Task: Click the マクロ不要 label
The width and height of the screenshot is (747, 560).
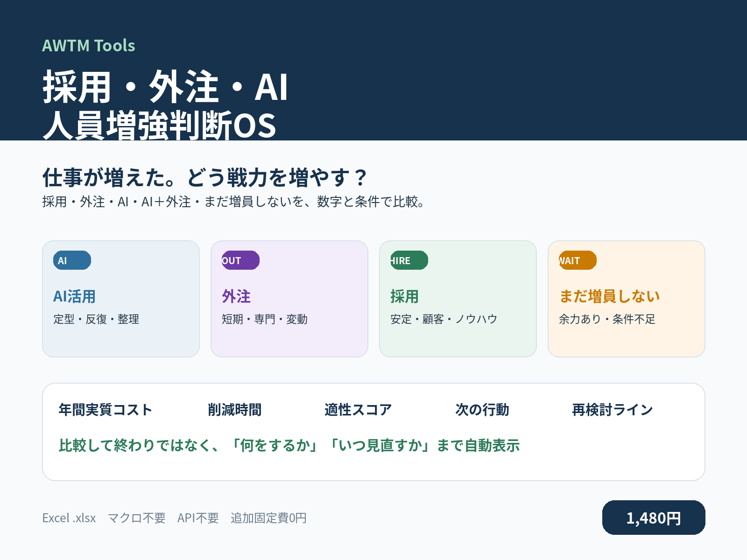Action: (137, 518)
